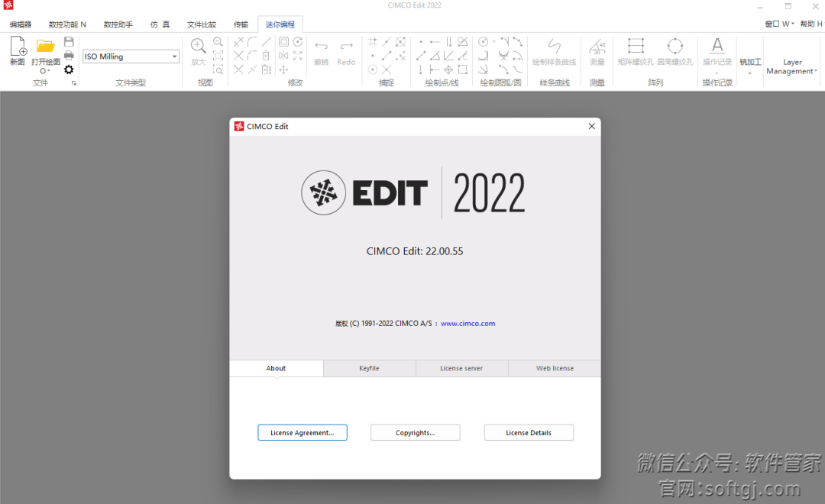
Task: Create a new drawing with 新图 icon
Action: 18,47
